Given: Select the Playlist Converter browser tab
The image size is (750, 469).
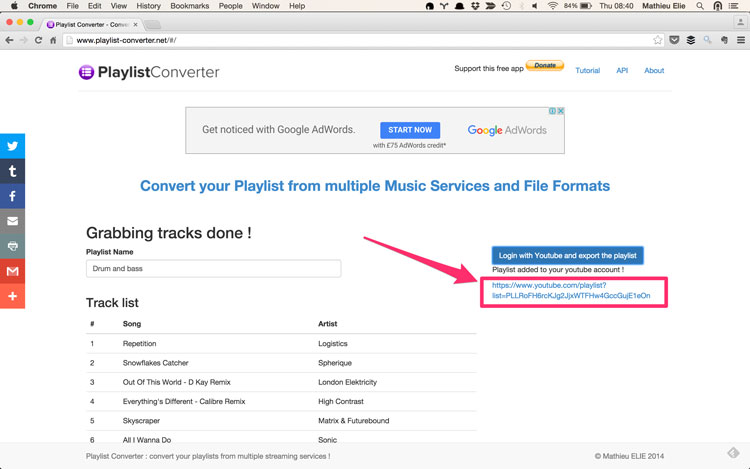Looking at the screenshot, I should click(x=89, y=24).
